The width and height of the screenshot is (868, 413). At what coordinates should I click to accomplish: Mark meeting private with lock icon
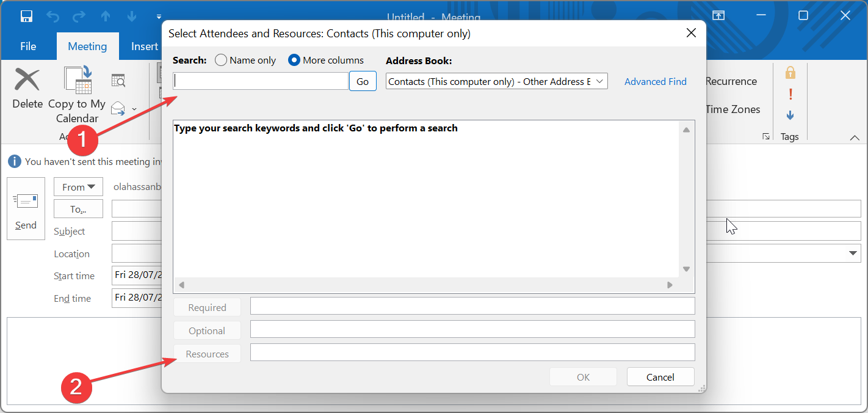790,73
